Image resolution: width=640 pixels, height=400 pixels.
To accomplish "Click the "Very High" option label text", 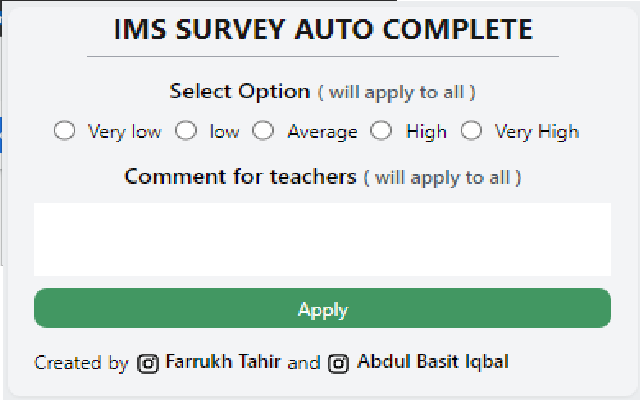I will click(537, 132).
